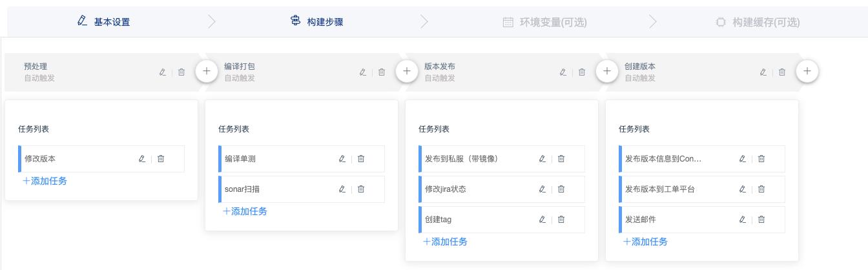Open the 环境变量(可选) step

click(x=545, y=22)
